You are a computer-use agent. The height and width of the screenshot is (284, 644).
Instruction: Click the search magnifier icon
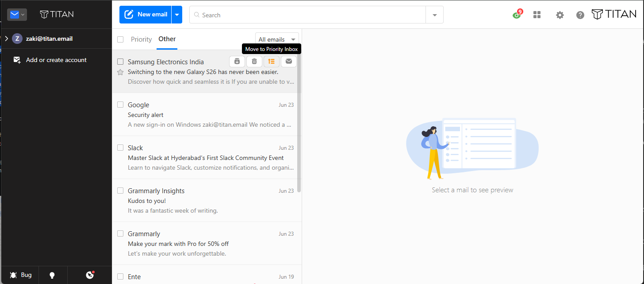pos(197,15)
